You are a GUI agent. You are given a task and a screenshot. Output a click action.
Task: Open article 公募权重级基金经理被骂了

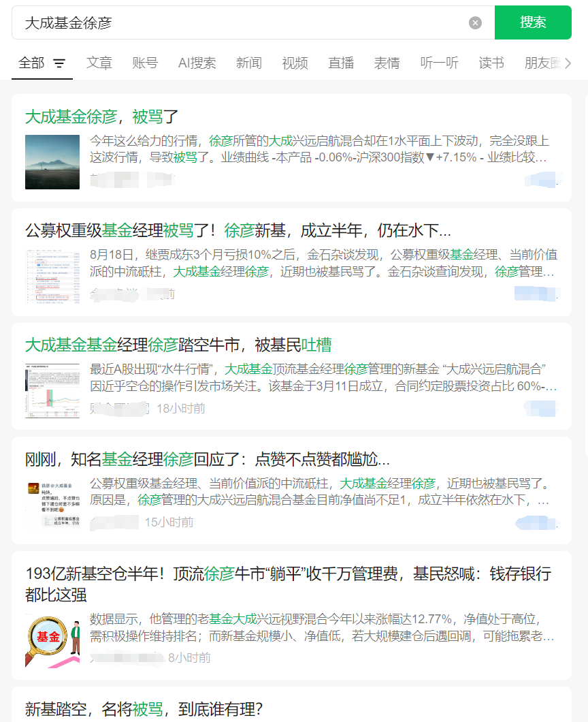tap(238, 230)
